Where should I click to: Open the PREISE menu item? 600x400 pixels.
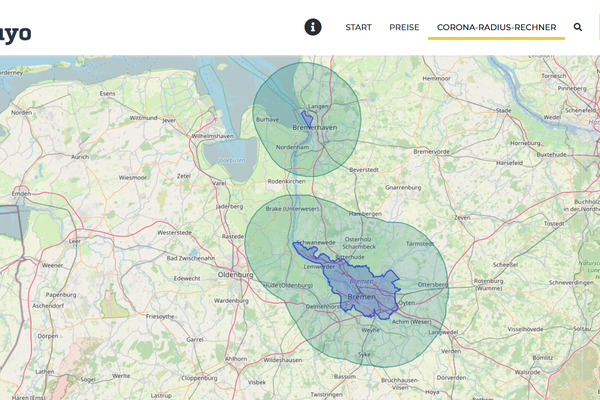click(404, 27)
